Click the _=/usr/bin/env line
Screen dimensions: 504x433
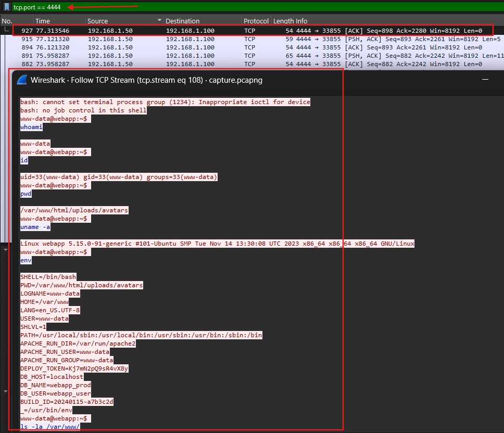(x=46, y=410)
